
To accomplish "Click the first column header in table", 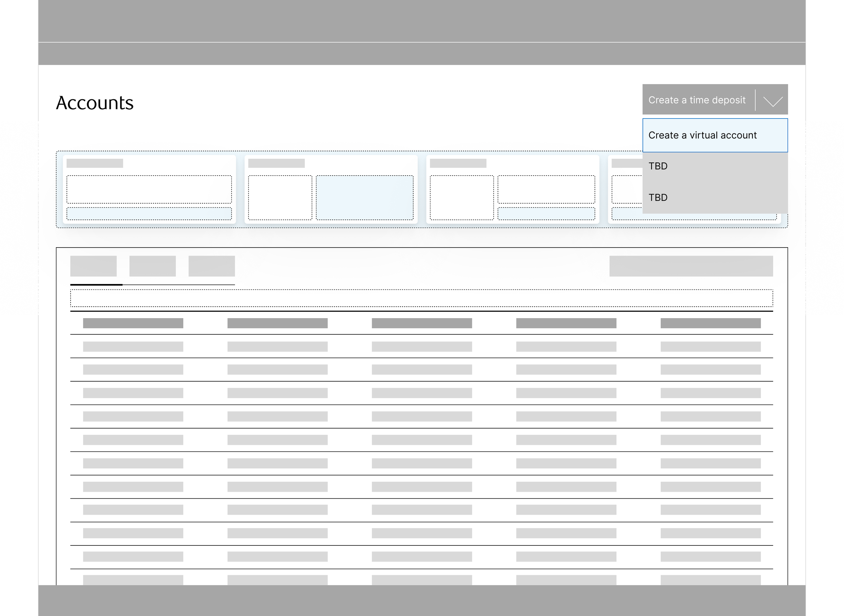I will [x=133, y=323].
